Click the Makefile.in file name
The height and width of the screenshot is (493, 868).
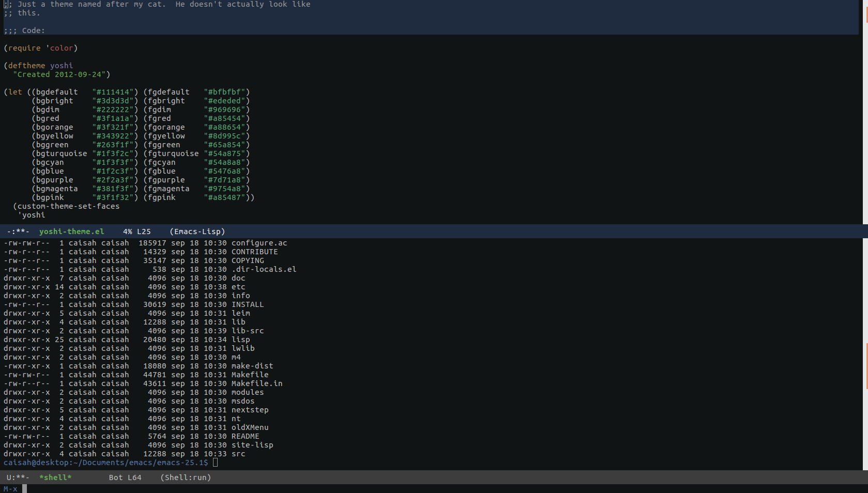pos(257,383)
